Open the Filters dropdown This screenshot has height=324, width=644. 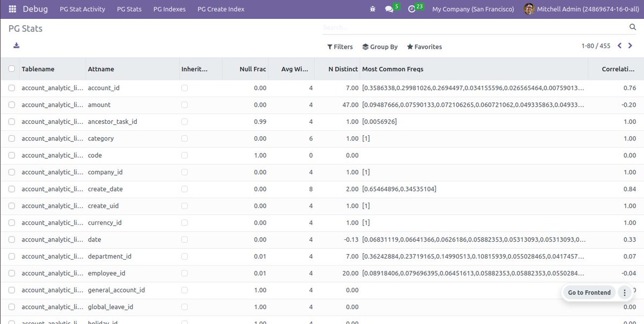(x=340, y=47)
